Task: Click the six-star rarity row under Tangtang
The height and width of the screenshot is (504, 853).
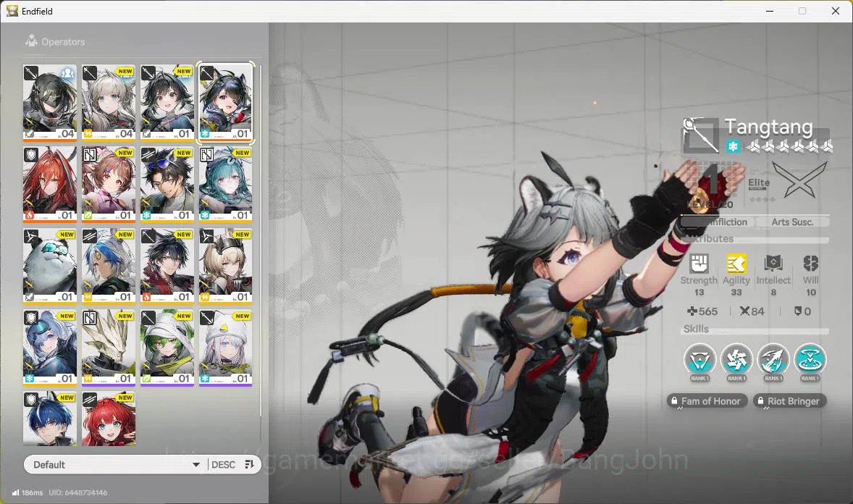Action: tap(789, 146)
